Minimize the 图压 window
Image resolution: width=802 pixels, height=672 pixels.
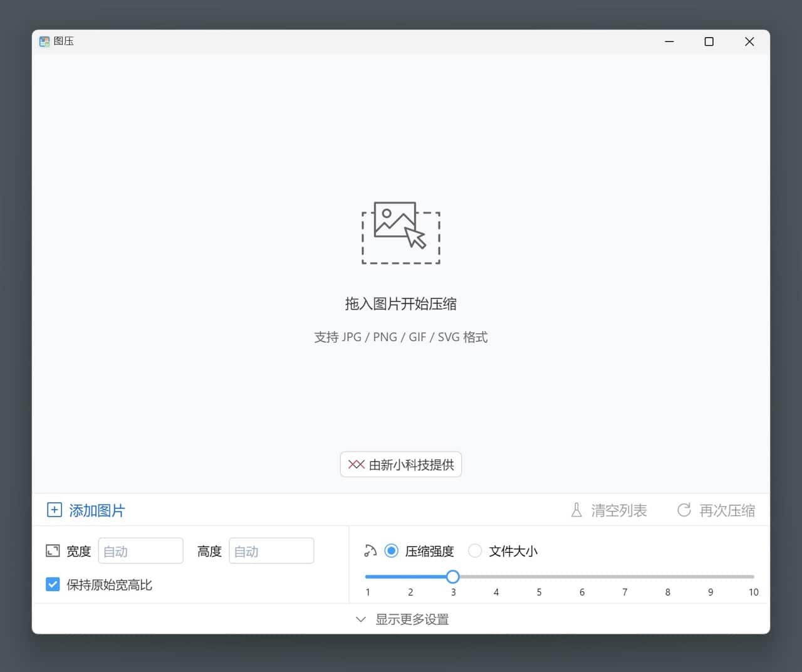(x=669, y=41)
